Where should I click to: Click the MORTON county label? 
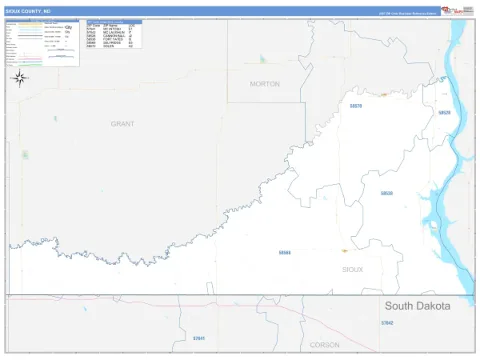[x=265, y=84]
